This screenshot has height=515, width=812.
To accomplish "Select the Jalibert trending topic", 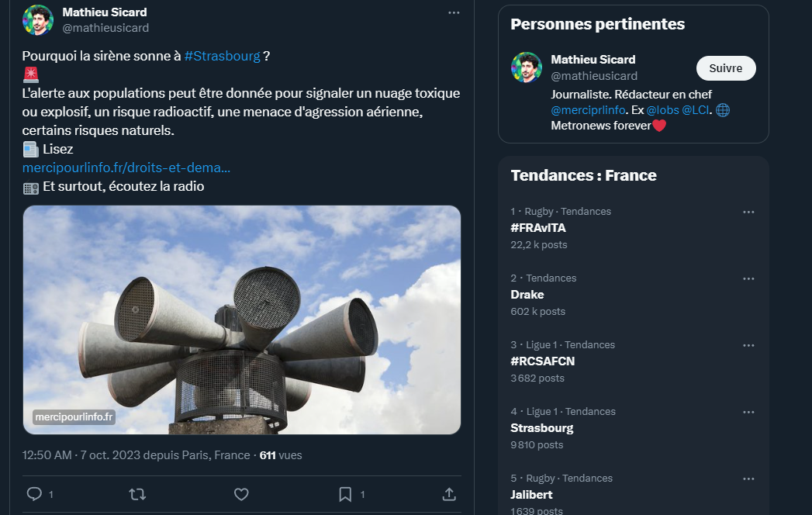I will pos(531,494).
